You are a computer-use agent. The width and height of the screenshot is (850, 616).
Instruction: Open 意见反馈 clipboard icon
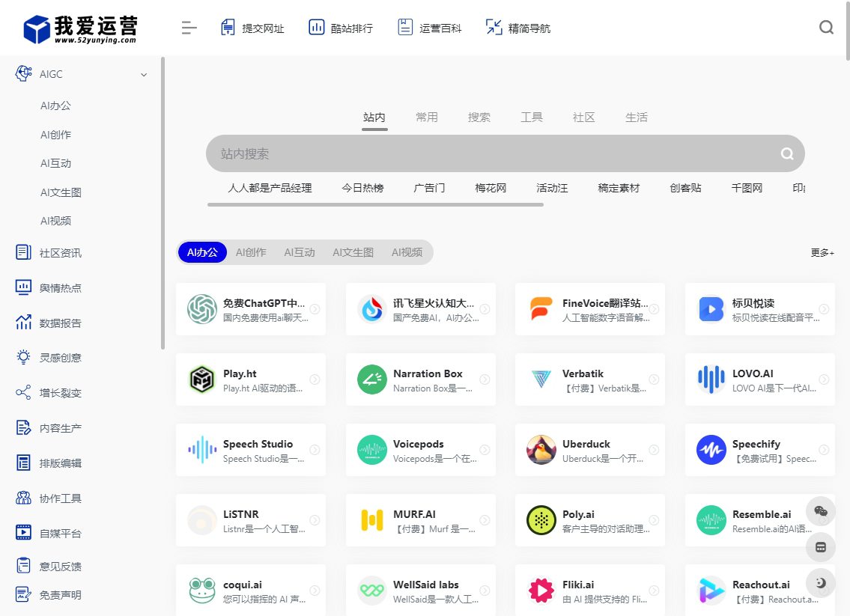[x=23, y=566]
